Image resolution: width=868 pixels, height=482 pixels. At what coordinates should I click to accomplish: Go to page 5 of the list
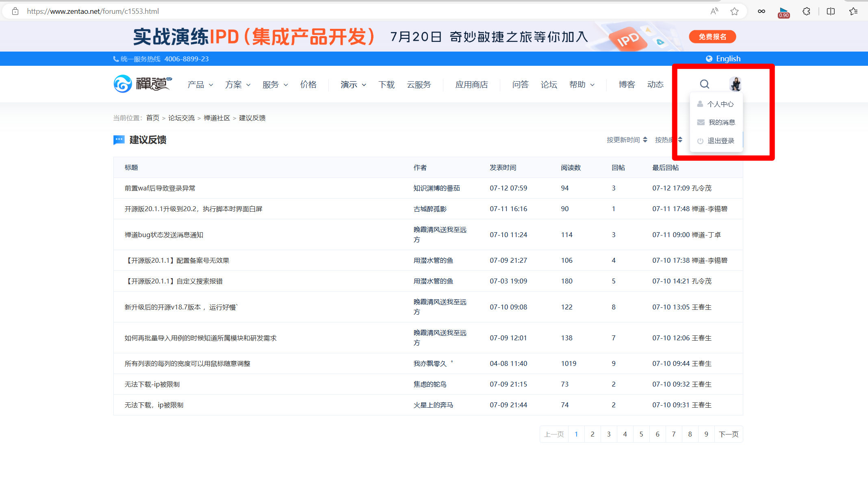pos(641,434)
